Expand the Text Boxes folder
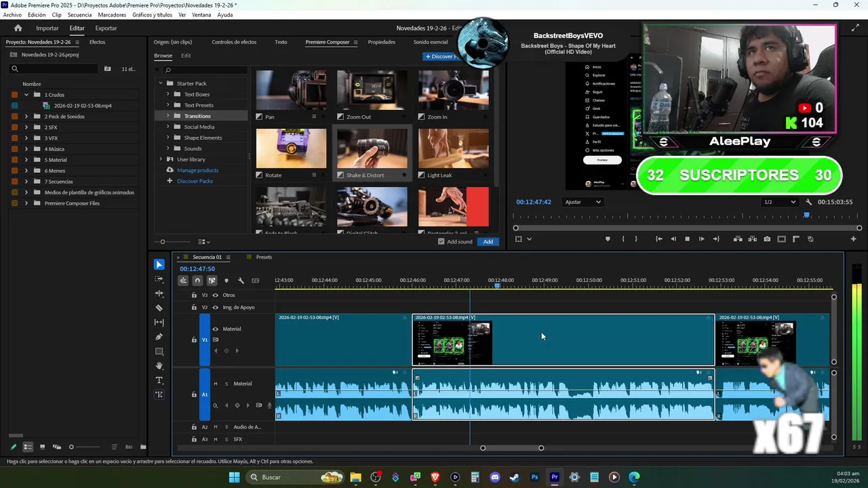Viewport: 868px width, 488px height. pos(167,94)
